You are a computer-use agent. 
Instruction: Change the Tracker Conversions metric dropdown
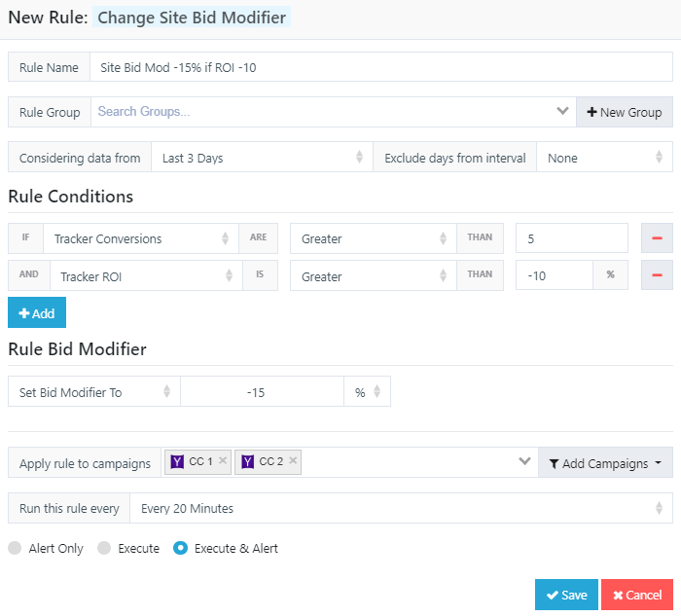(x=141, y=238)
